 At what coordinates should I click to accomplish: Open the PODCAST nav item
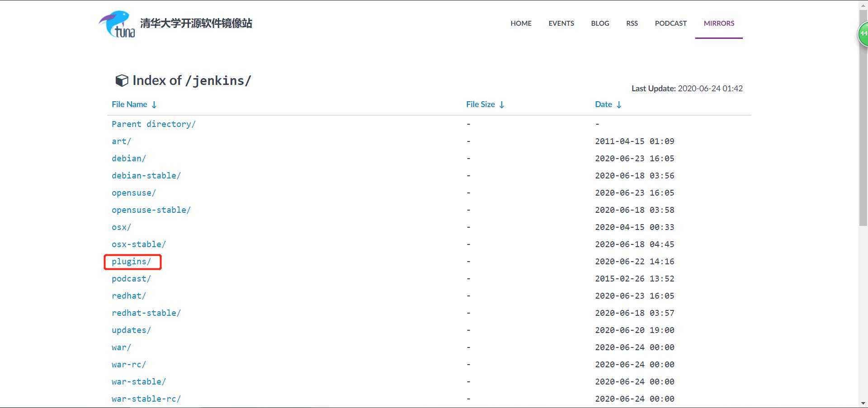tap(670, 23)
